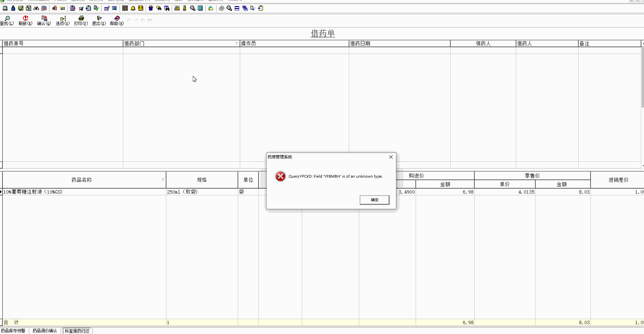Click the 领药人 column header
The height and width of the screenshot is (334, 644).
(483, 43)
